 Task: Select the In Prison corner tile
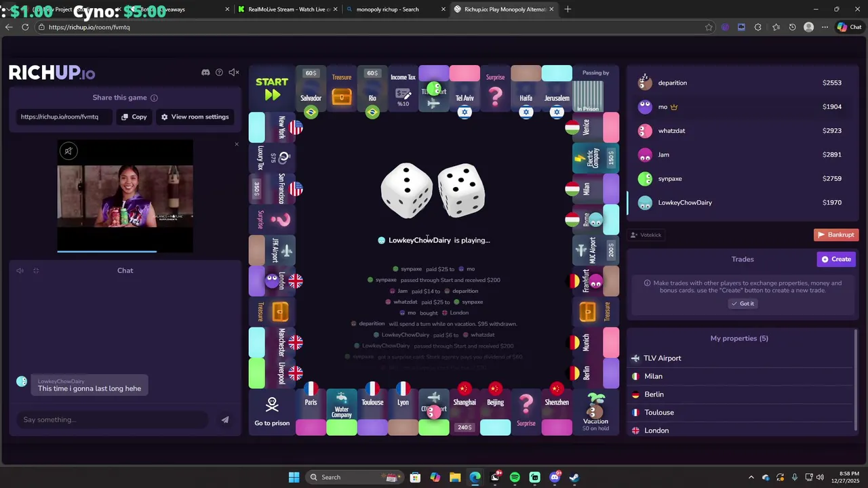[x=595, y=89]
